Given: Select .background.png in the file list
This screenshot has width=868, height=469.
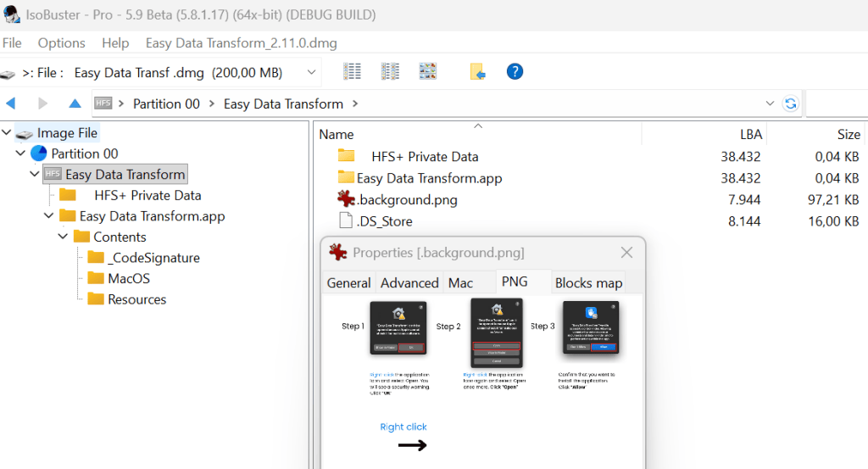Looking at the screenshot, I should pos(408,200).
